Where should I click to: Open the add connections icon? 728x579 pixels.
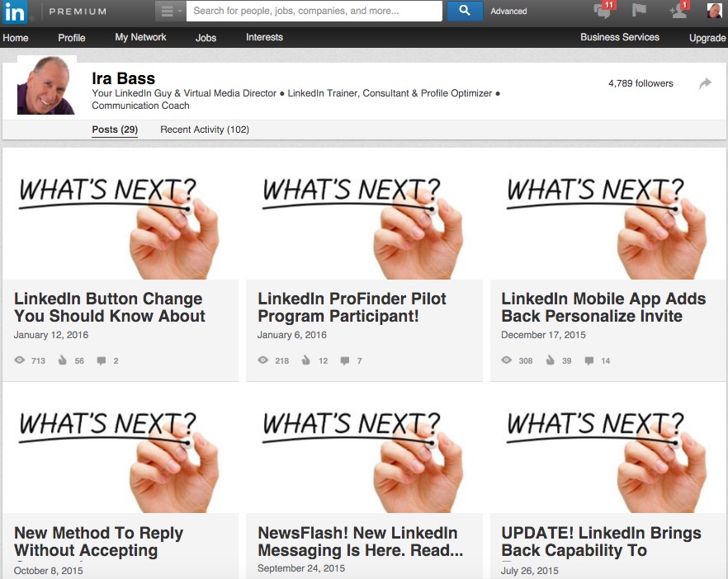679,10
